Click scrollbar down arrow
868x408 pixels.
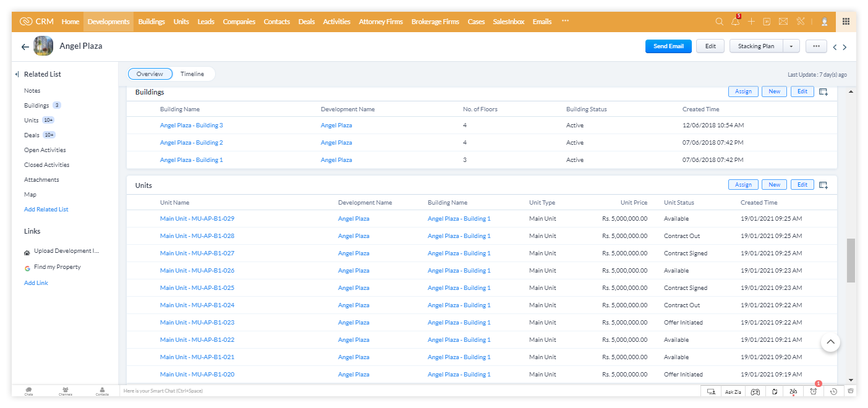[x=851, y=380]
